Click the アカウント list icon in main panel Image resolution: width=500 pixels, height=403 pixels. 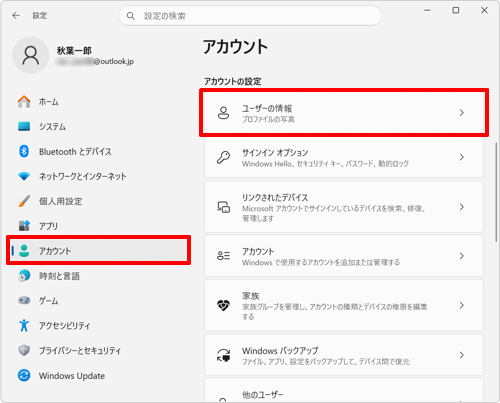tap(223, 256)
